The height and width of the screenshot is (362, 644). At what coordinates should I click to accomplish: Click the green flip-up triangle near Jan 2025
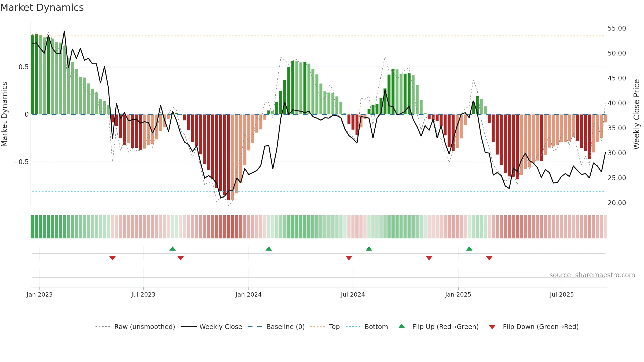pyautogui.click(x=469, y=249)
